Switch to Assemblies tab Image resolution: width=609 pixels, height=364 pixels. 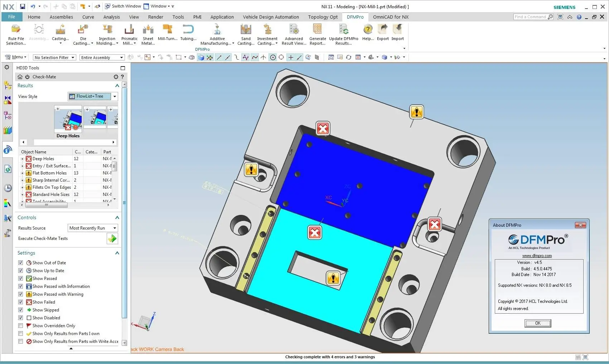[x=61, y=17]
